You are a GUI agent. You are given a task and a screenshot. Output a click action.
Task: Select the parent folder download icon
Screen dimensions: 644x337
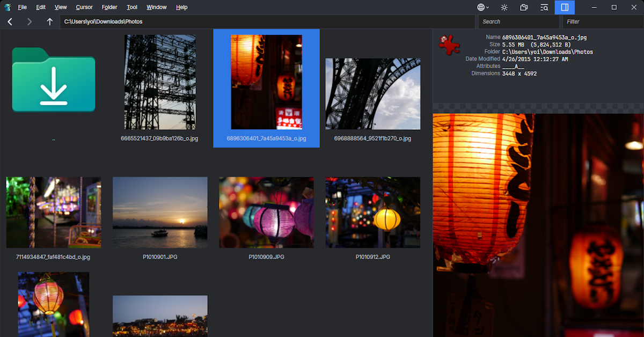tap(54, 79)
